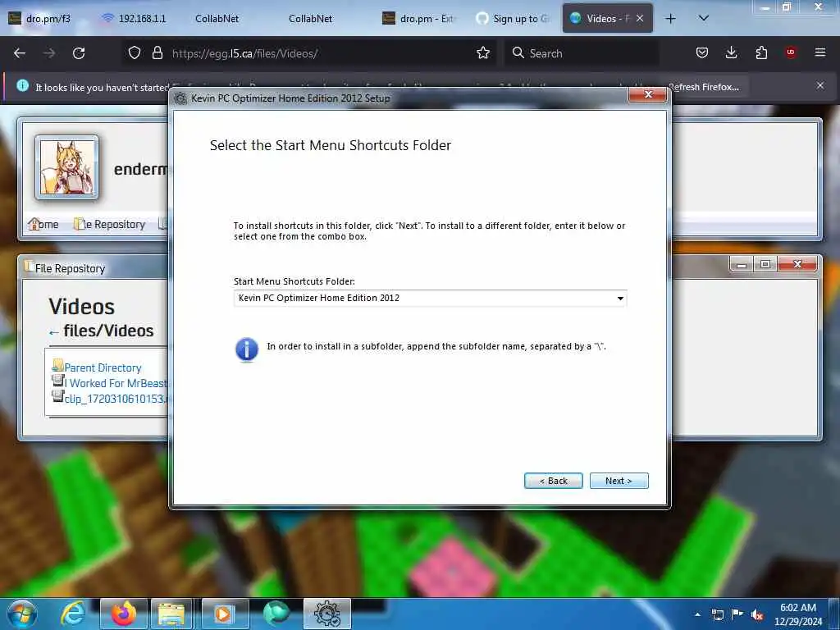This screenshot has width=840, height=630.
Task: Reload the current page
Action: [79, 53]
